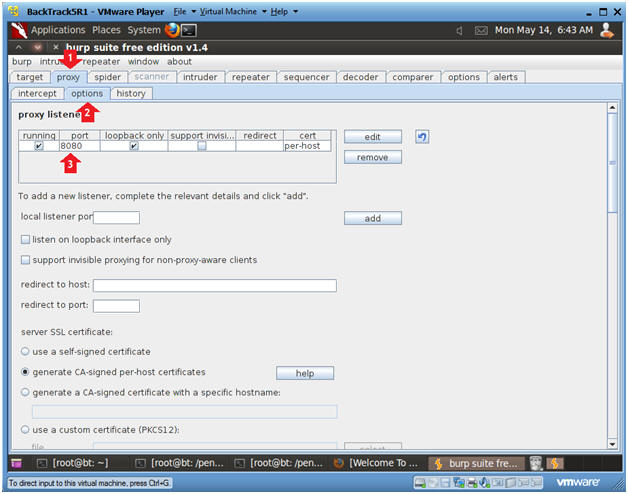Open VMware File dropdown menu
This screenshot has height=494, width=628.
point(184,12)
